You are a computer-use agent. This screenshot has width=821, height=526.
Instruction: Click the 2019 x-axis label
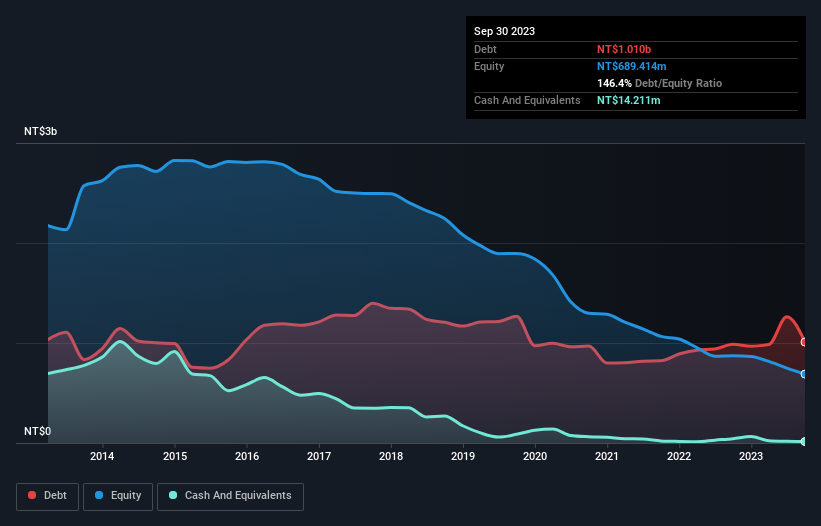[463, 456]
